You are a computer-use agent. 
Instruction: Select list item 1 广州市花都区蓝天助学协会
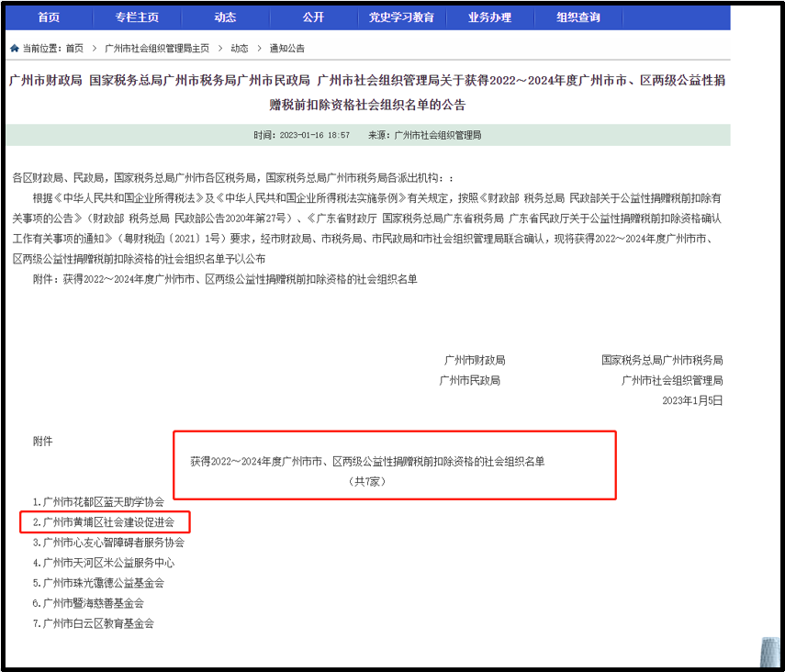coord(98,502)
